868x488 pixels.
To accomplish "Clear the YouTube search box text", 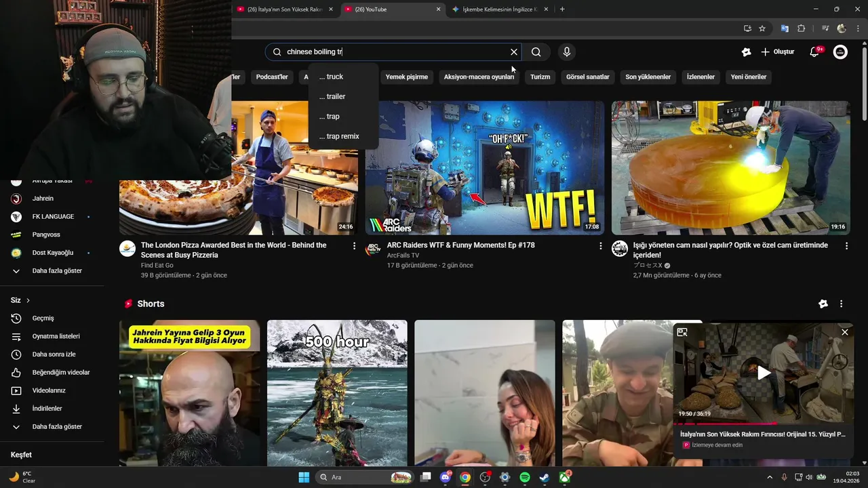I will (x=514, y=52).
